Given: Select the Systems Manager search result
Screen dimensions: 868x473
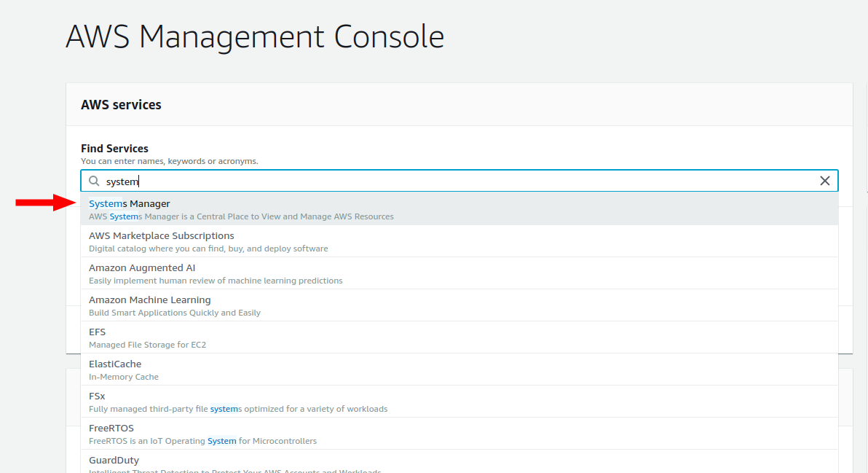Looking at the screenshot, I should (x=130, y=204).
